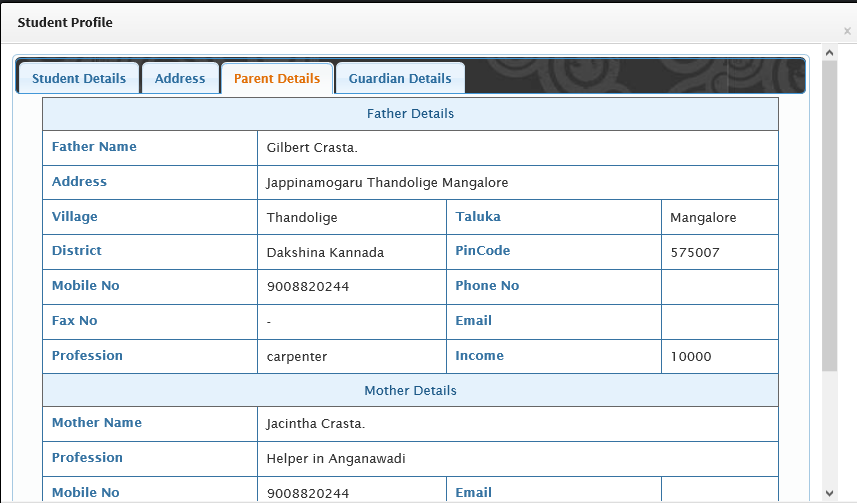
Task: Open the Address tab
Action: pyautogui.click(x=180, y=78)
